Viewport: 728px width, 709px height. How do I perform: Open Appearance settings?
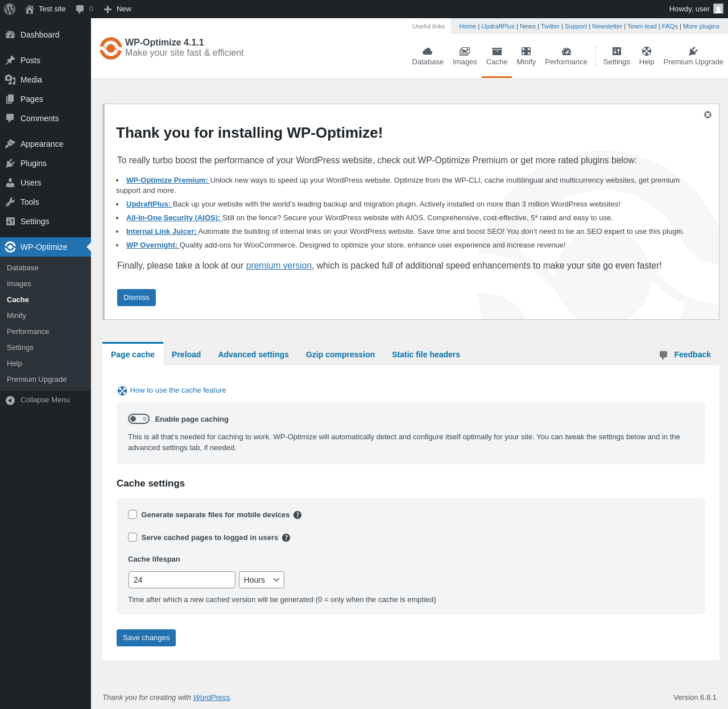tap(45, 144)
